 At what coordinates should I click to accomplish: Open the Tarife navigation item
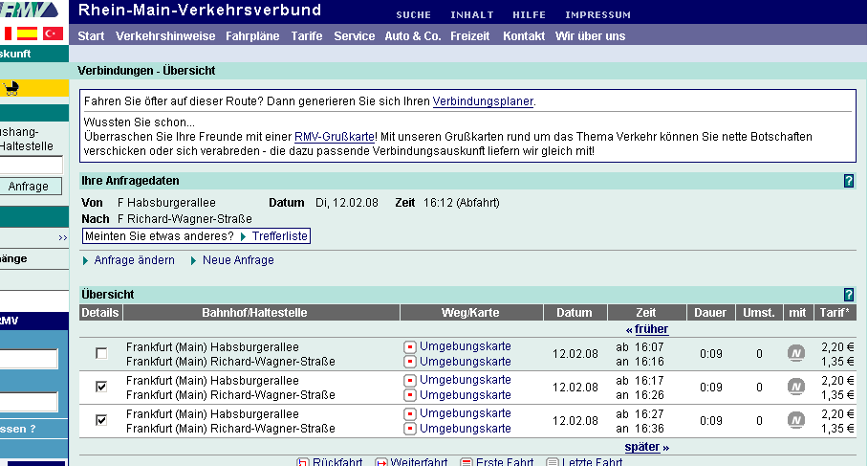pyautogui.click(x=306, y=36)
